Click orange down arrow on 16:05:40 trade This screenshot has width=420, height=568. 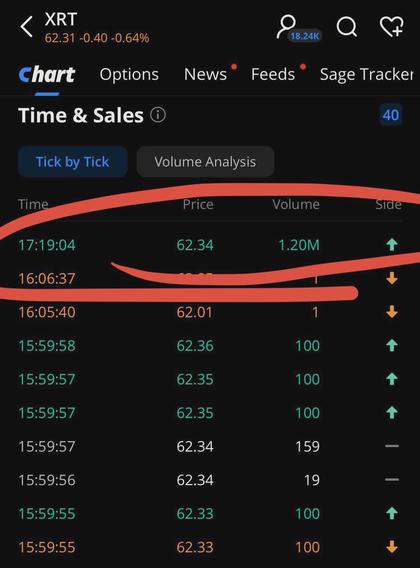[x=392, y=312]
